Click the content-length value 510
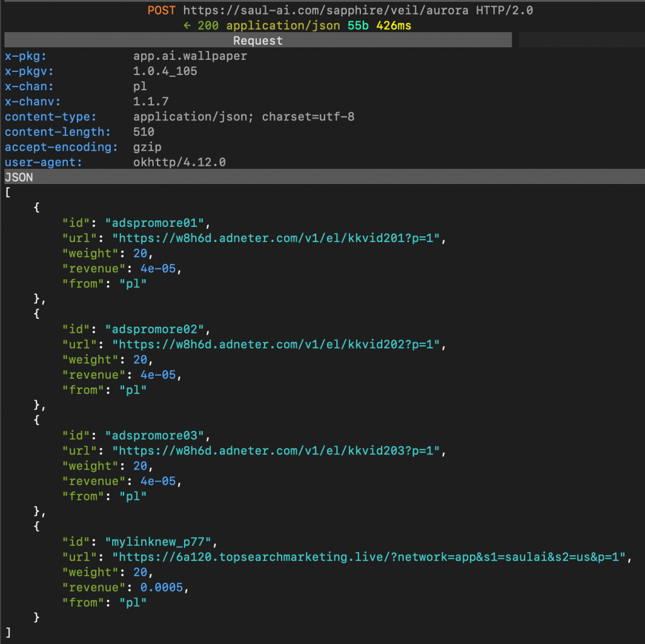 (x=144, y=132)
